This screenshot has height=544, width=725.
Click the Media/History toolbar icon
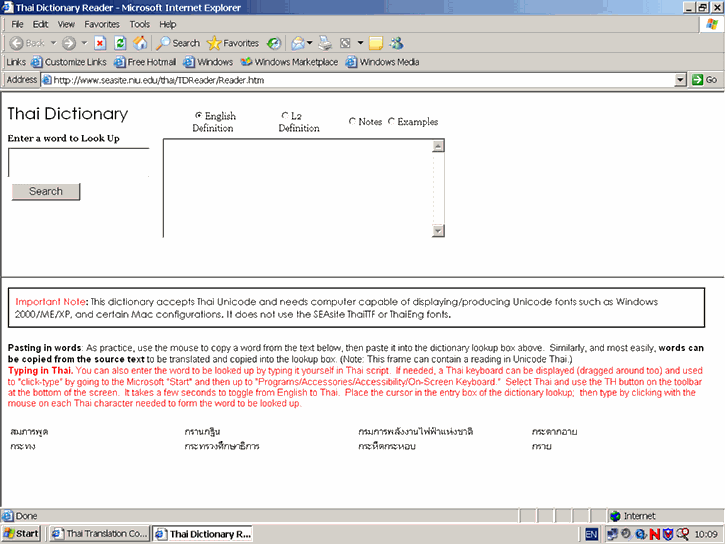(x=274, y=43)
